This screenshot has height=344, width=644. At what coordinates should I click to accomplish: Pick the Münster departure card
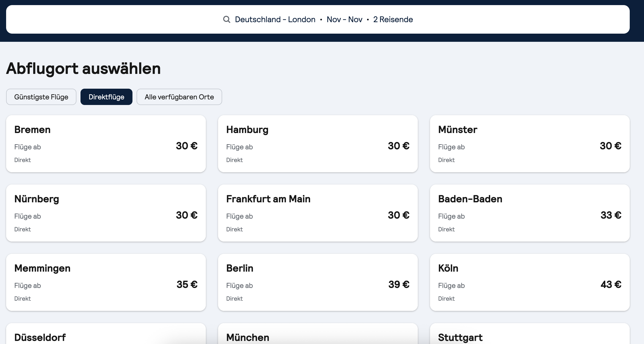(530, 144)
